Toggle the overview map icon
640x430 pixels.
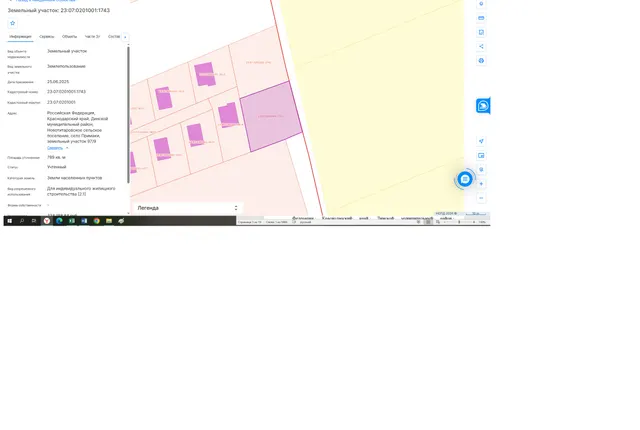(481, 155)
